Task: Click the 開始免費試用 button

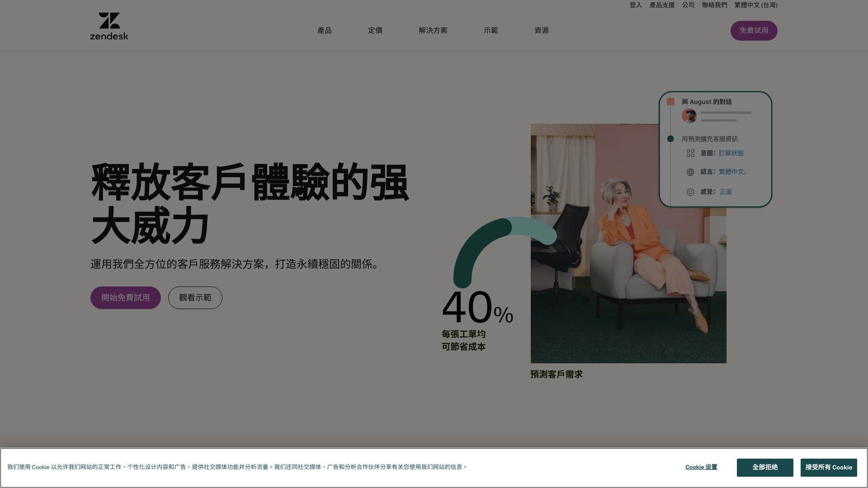Action: click(x=125, y=298)
